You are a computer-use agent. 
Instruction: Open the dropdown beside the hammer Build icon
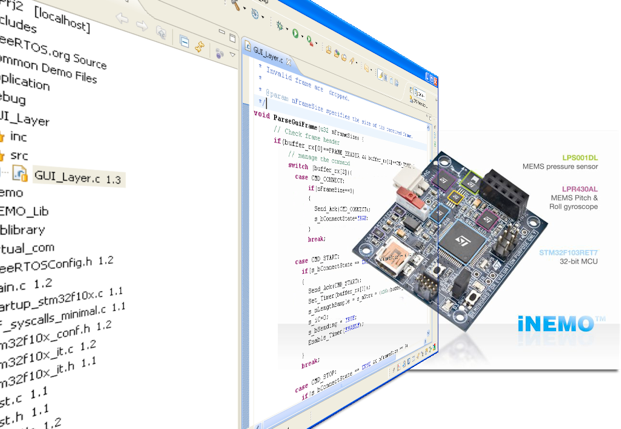coord(245,8)
